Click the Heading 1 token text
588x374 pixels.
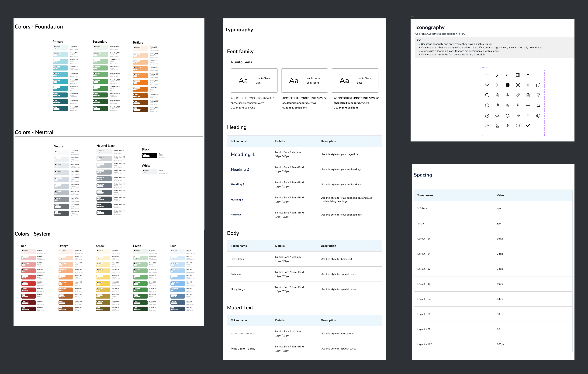243,154
